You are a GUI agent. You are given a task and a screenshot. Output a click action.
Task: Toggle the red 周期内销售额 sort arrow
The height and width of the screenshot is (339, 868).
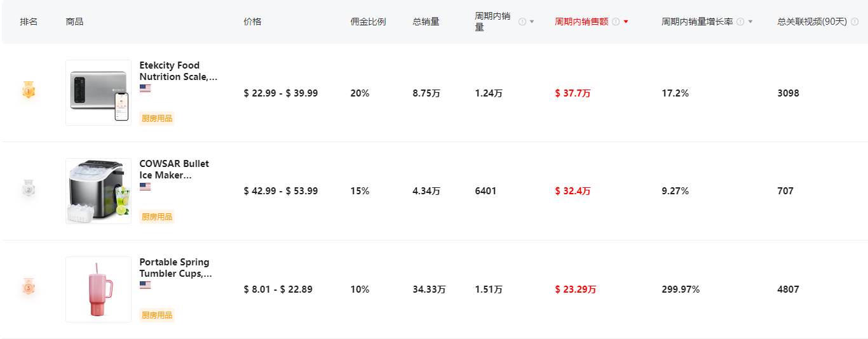point(626,22)
